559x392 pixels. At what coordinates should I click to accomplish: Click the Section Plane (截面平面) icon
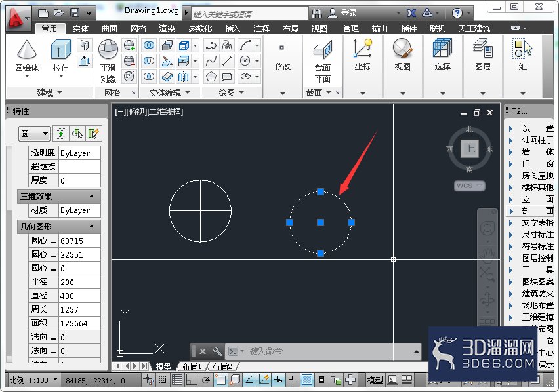coord(323,49)
